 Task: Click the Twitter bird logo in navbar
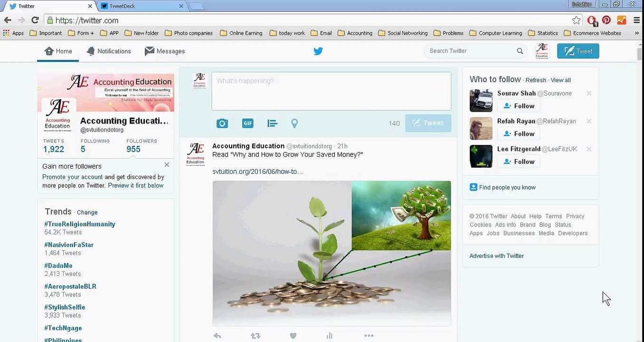[318, 51]
